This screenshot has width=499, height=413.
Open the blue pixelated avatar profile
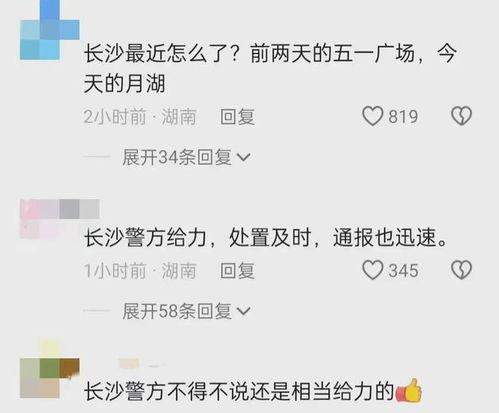(x=50, y=30)
